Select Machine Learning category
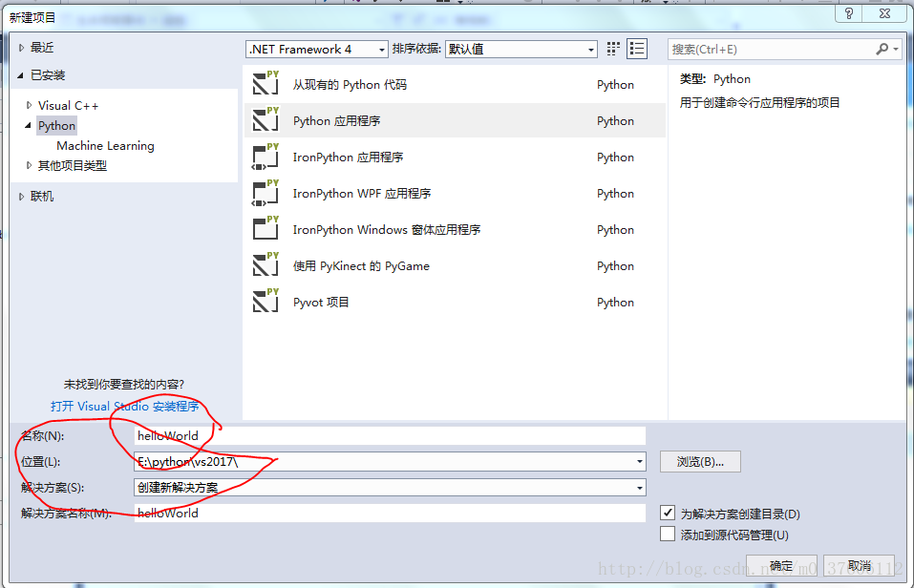914x588 pixels. pos(105,146)
